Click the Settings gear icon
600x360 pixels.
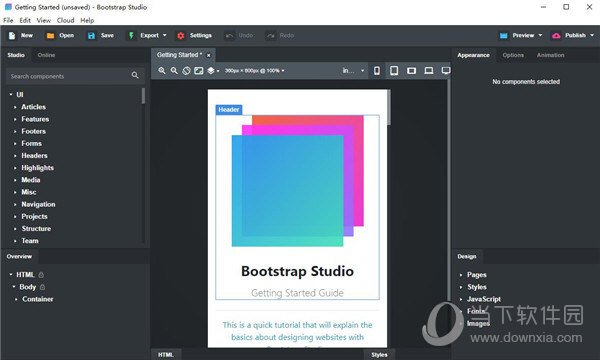(181, 36)
